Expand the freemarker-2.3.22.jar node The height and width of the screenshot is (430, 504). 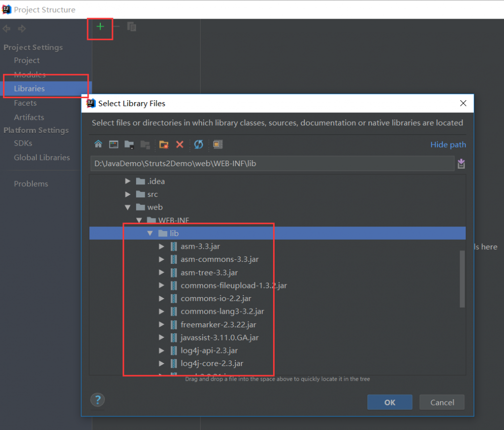[x=161, y=324]
